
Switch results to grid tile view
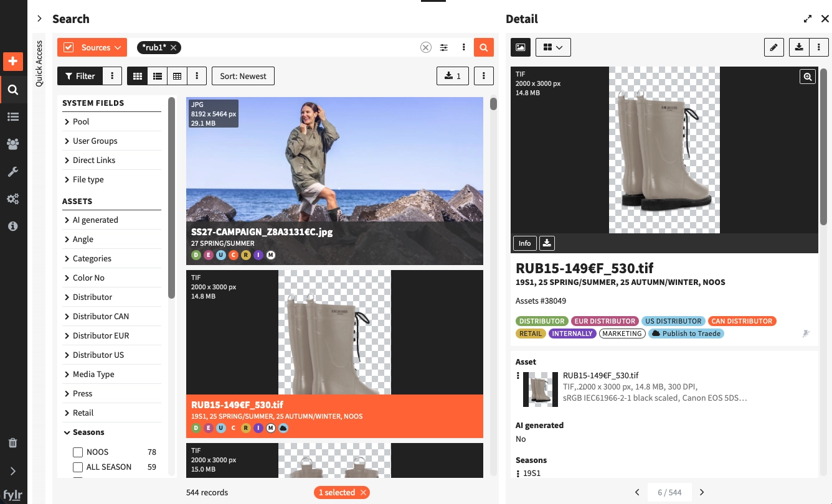point(138,76)
